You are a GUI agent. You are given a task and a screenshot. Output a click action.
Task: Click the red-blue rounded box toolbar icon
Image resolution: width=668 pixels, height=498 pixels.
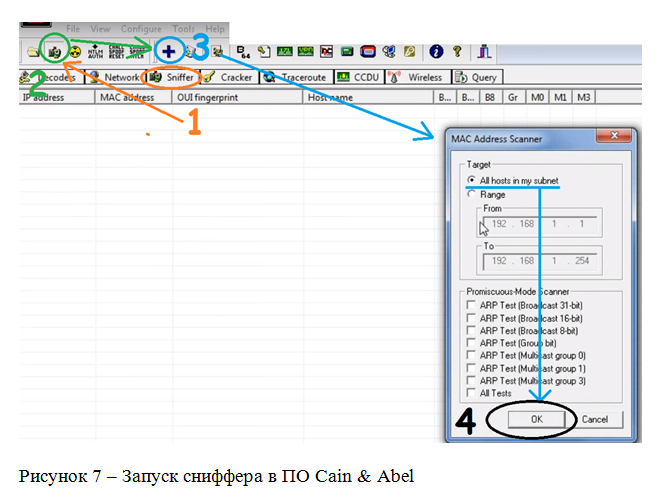coord(368,52)
